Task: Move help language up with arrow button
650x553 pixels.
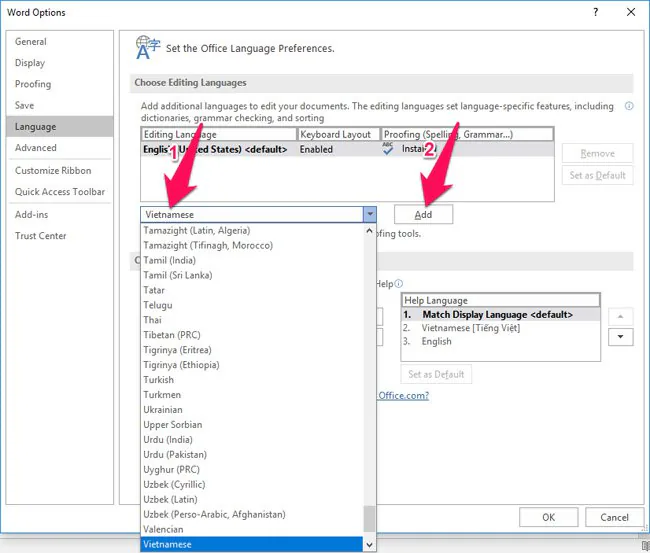Action: pyautogui.click(x=621, y=316)
